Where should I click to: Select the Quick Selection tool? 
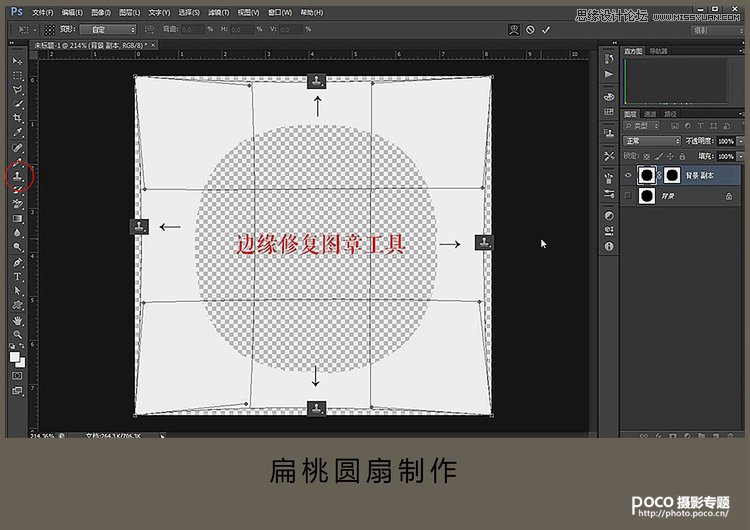tap(17, 103)
